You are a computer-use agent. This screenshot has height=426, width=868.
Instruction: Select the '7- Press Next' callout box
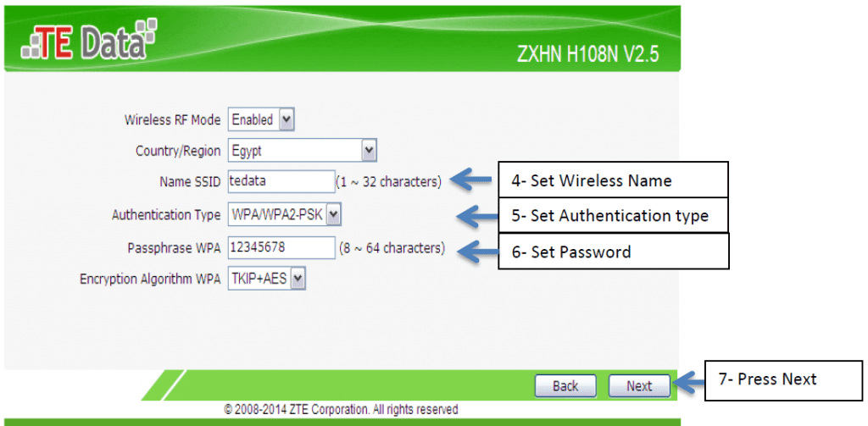[x=783, y=380]
